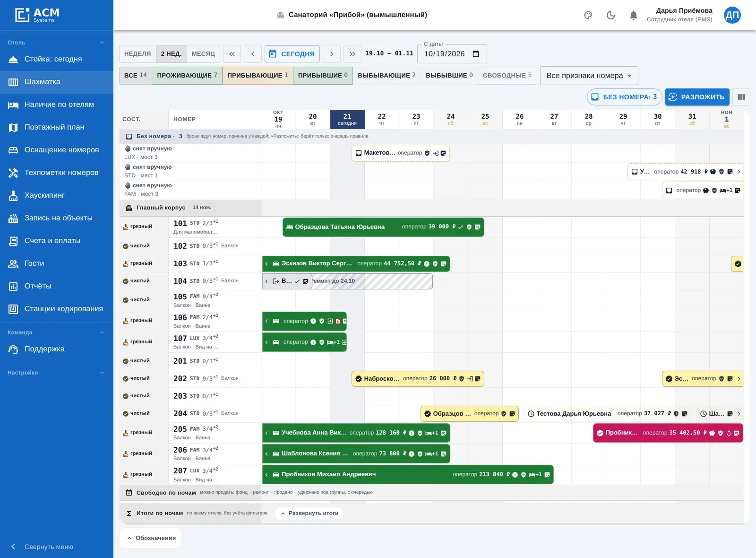
Task: Open Все признаки номера dropdown
Action: click(x=589, y=76)
